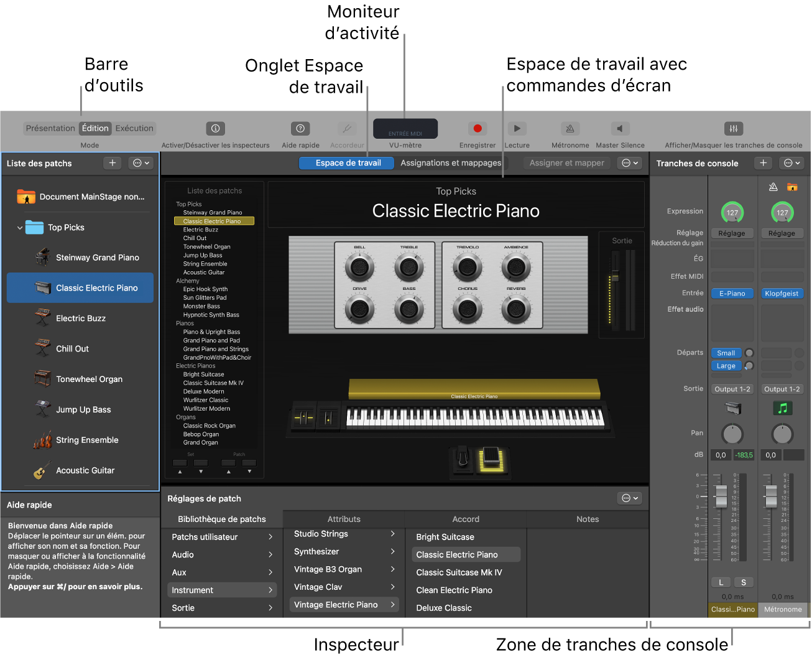The image size is (812, 662).
Task: Select the Steinway Grand Piano patch icon
Action: pos(41,257)
